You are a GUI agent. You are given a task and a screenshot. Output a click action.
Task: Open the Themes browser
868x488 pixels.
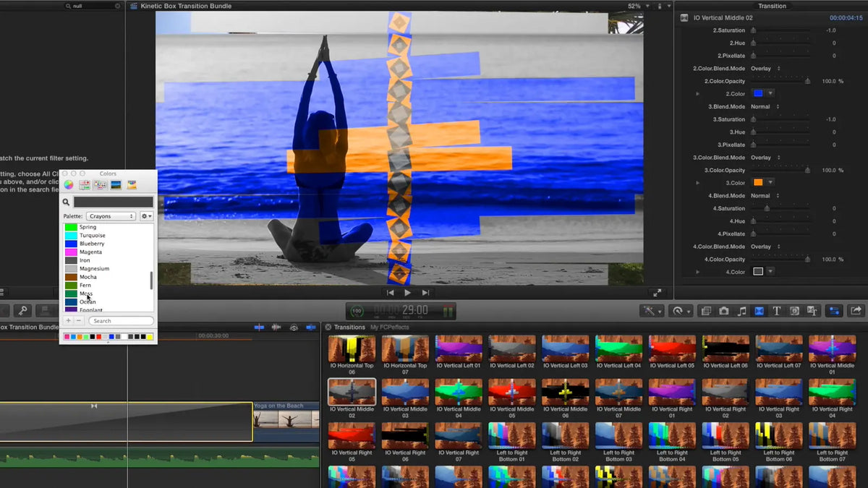coord(812,311)
